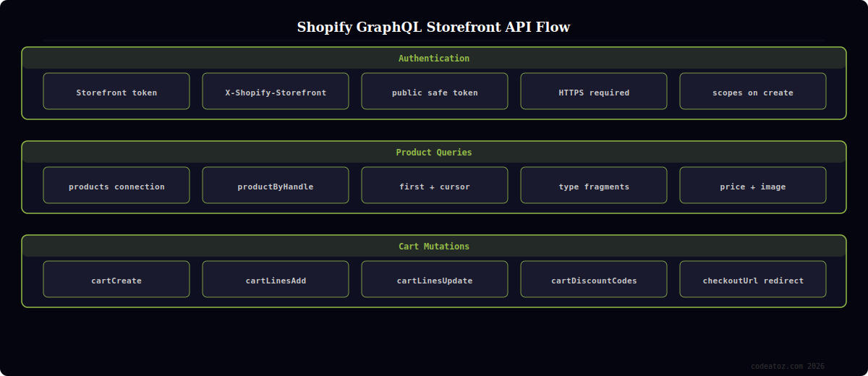This screenshot has height=376, width=868.
Task: Click the cartDiscountCodes box
Action: coord(594,279)
